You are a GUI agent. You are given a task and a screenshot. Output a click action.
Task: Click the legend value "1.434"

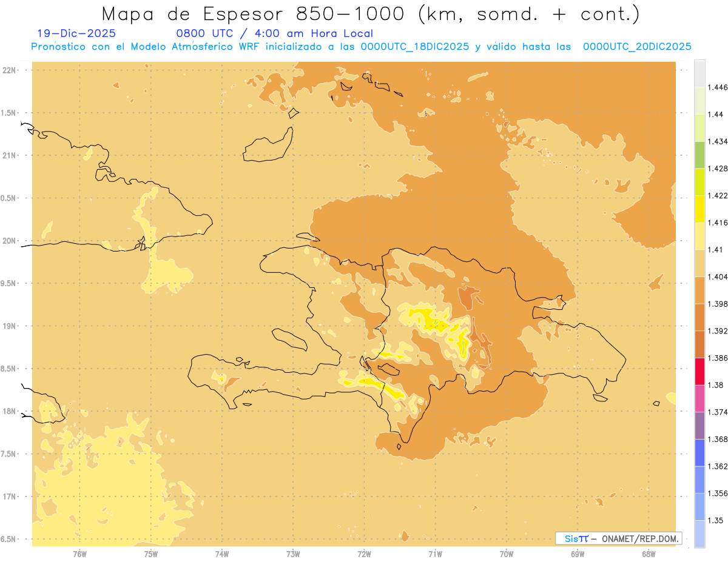click(x=718, y=141)
